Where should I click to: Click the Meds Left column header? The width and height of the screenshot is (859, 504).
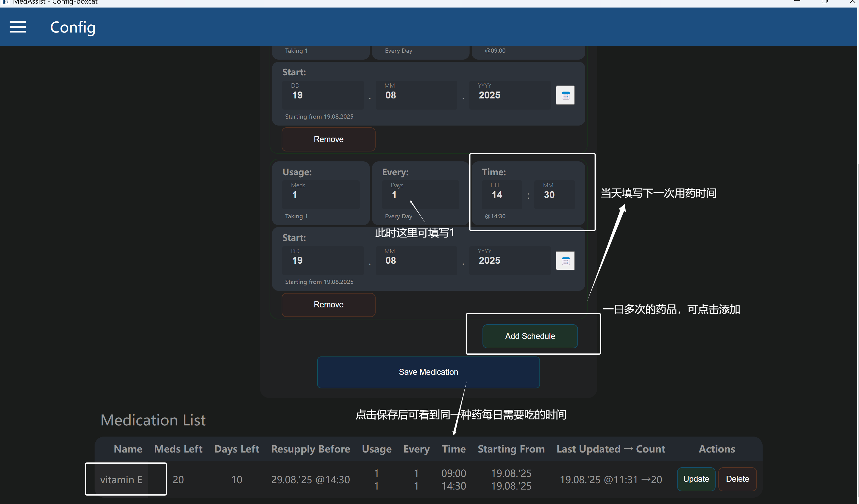(x=178, y=449)
